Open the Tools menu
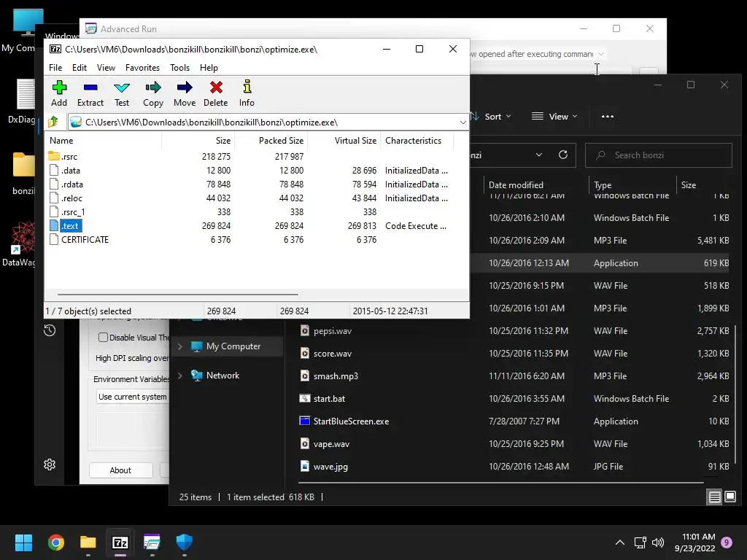The height and width of the screenshot is (560, 747). pyautogui.click(x=179, y=68)
